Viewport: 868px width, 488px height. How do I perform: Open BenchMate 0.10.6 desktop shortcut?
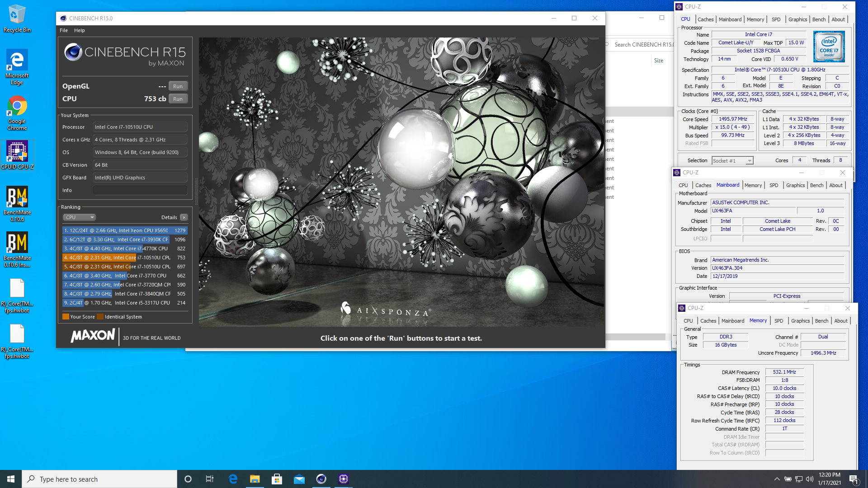[17, 203]
